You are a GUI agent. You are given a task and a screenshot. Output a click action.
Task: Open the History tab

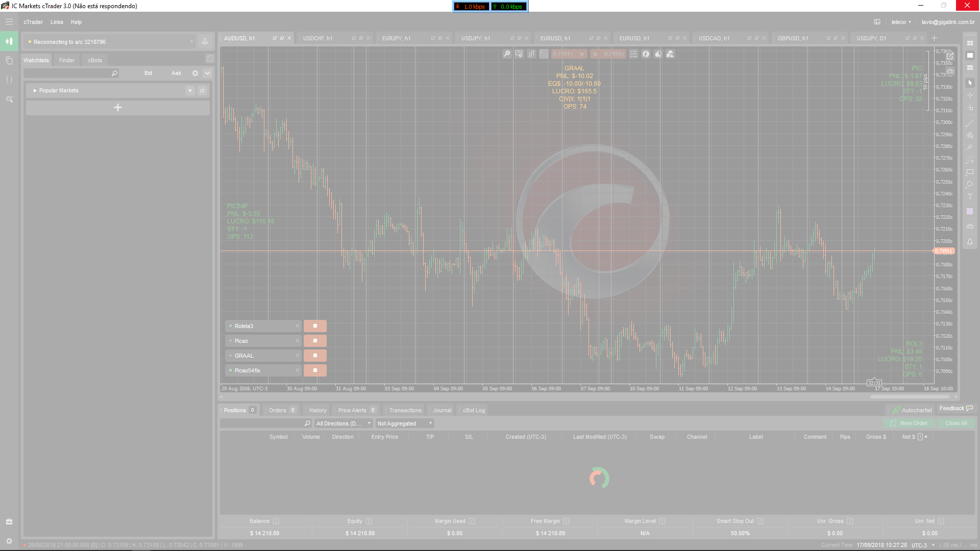tap(317, 410)
